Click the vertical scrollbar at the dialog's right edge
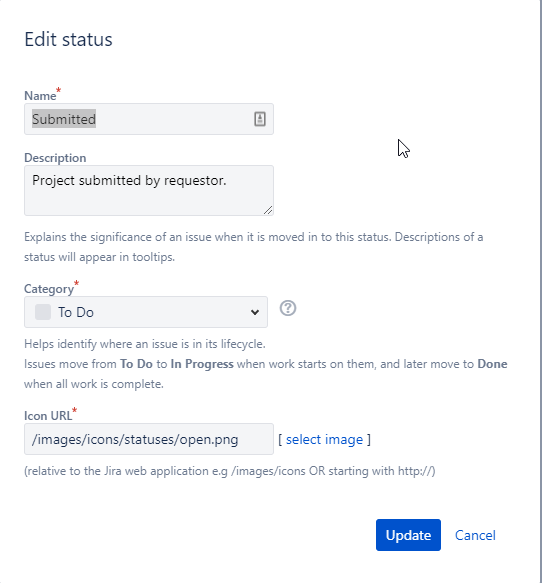 pos(541,292)
